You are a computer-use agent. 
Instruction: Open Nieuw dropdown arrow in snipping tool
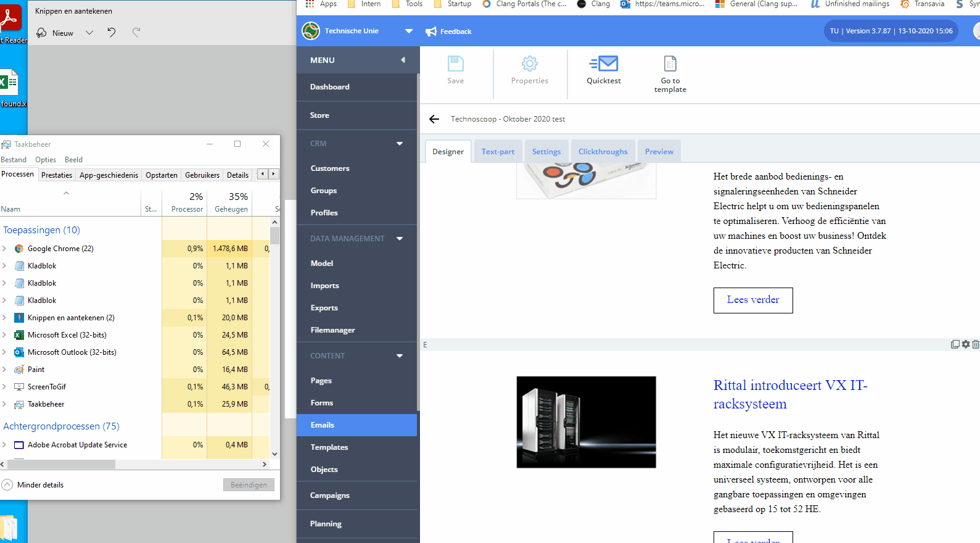[89, 33]
